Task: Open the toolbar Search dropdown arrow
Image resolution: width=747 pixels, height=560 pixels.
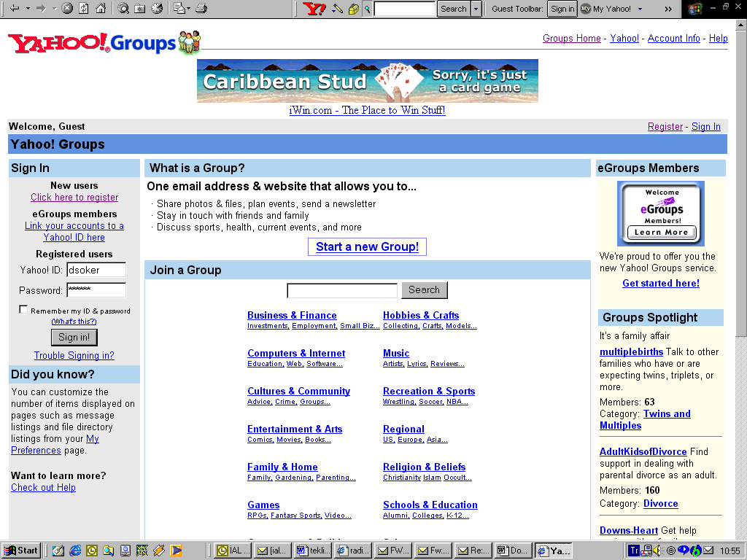Action: coord(476,9)
